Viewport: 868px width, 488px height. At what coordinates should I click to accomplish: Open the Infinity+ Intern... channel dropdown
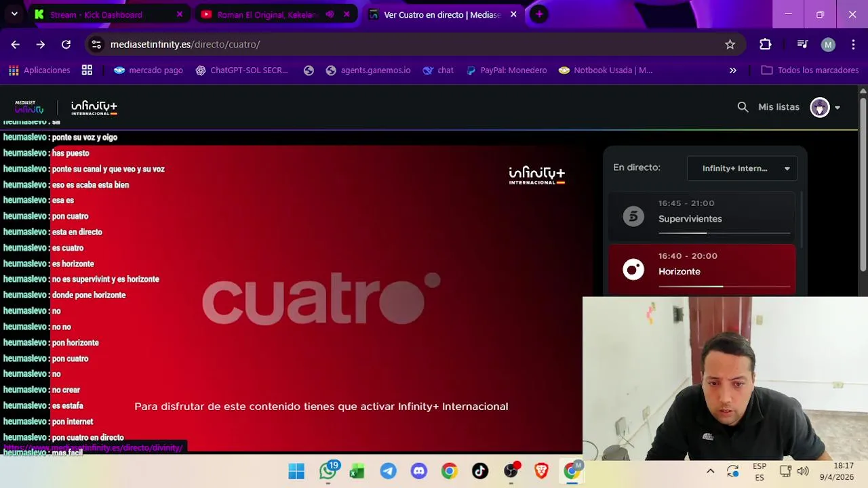pyautogui.click(x=742, y=168)
